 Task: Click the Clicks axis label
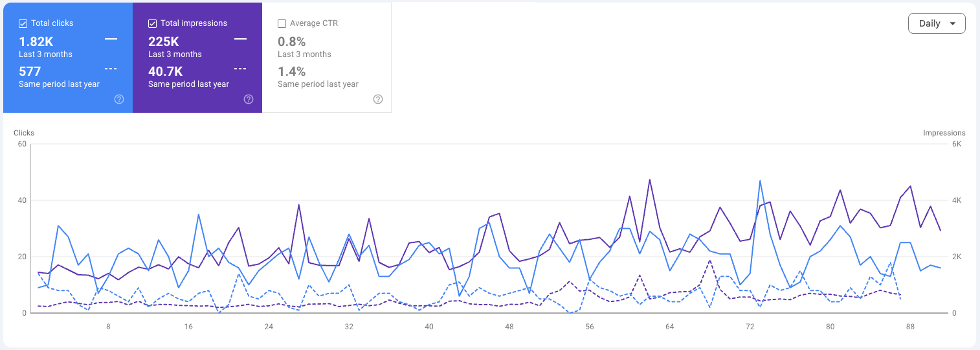pos(24,133)
